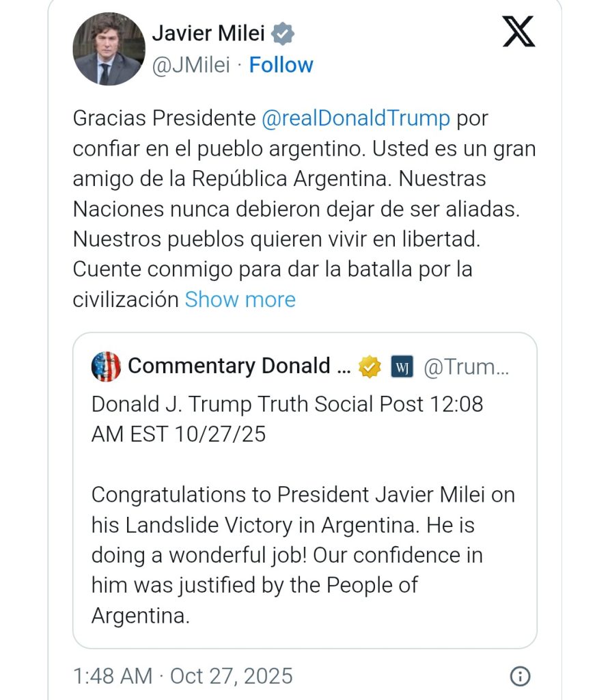This screenshot has width=610, height=700.
Task: Open the @realDonaldTrump mention
Action: 356,118
